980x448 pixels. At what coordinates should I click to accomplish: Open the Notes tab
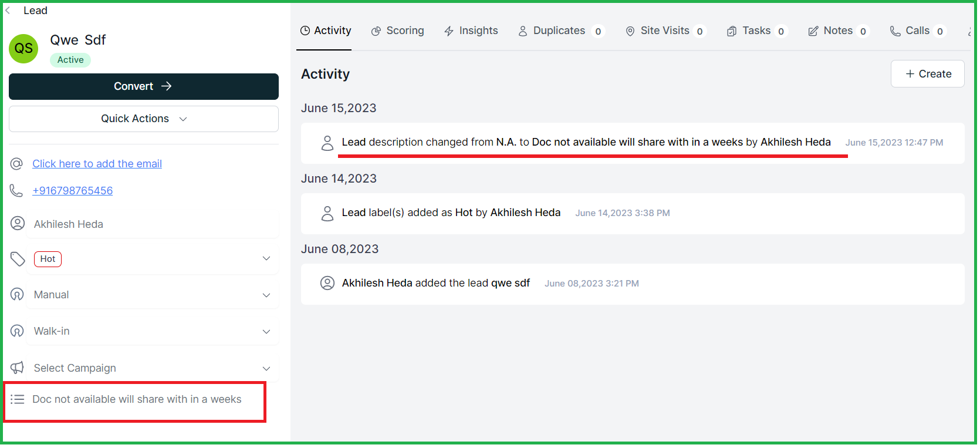coord(839,31)
